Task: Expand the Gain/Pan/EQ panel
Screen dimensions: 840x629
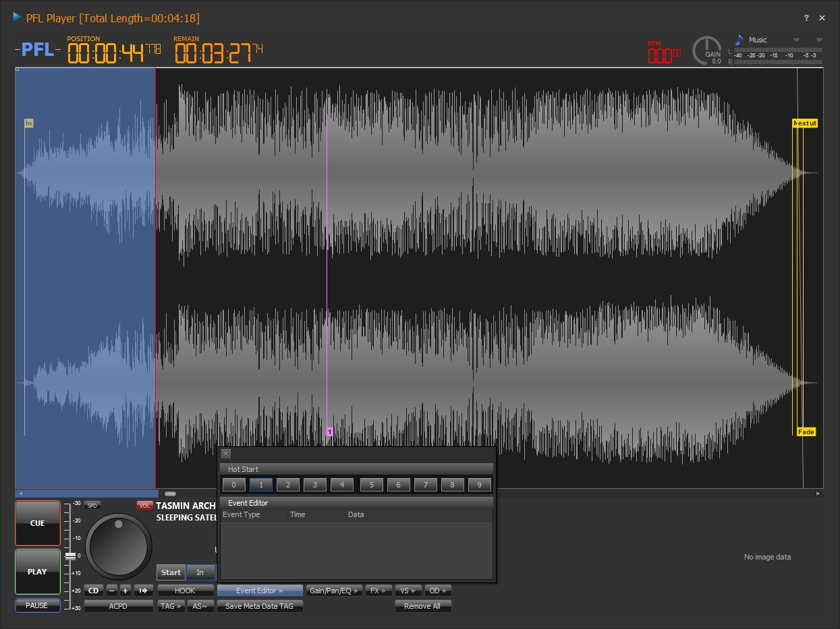Action: [334, 591]
